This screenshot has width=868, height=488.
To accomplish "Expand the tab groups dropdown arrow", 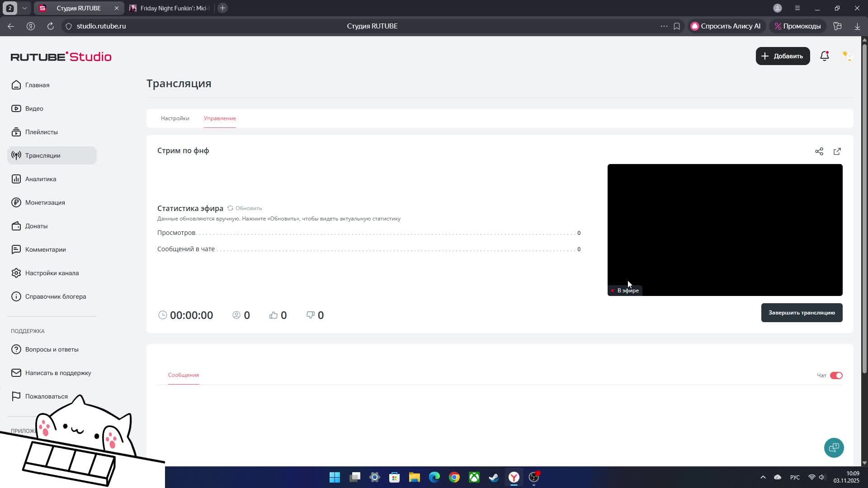I will coord(24,8).
